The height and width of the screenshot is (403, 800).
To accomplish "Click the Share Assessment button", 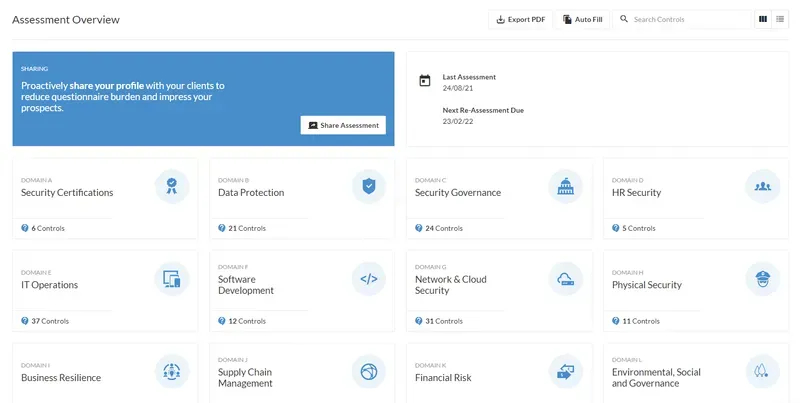I will 343,125.
